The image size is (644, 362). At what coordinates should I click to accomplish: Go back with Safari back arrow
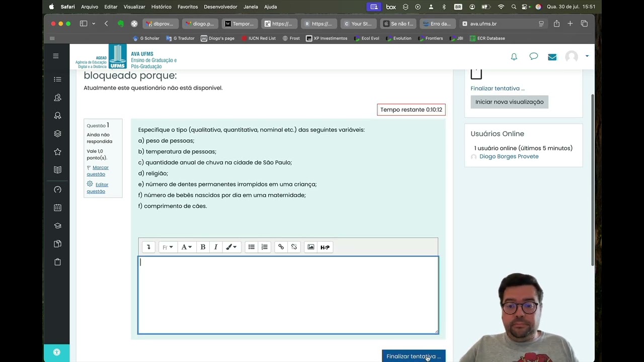(x=106, y=24)
